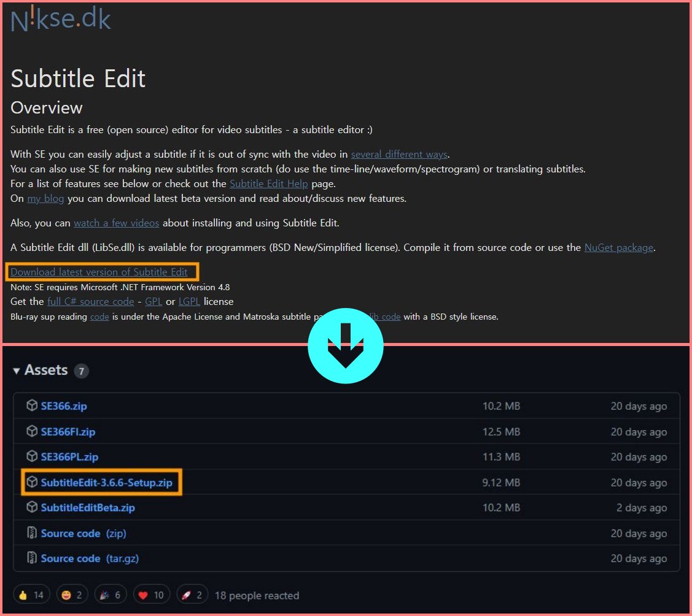Click '2 days ago' for SubtitleEditBeta.zip

click(x=642, y=508)
